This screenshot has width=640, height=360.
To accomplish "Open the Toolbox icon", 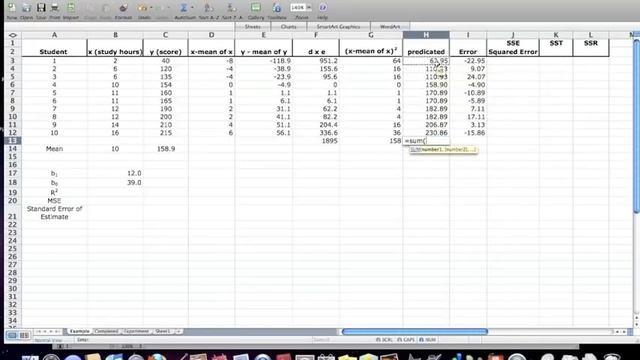I will pyautogui.click(x=277, y=8).
